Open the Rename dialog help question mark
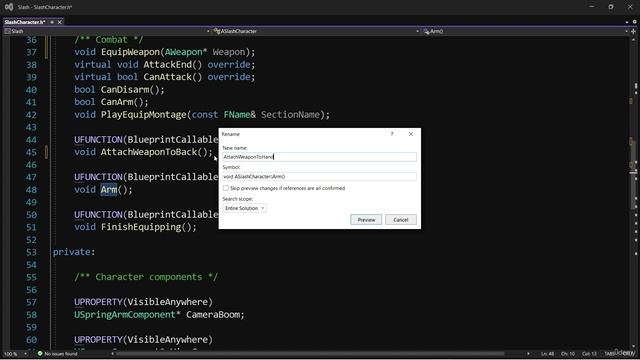The width and height of the screenshot is (640, 360). [x=392, y=134]
